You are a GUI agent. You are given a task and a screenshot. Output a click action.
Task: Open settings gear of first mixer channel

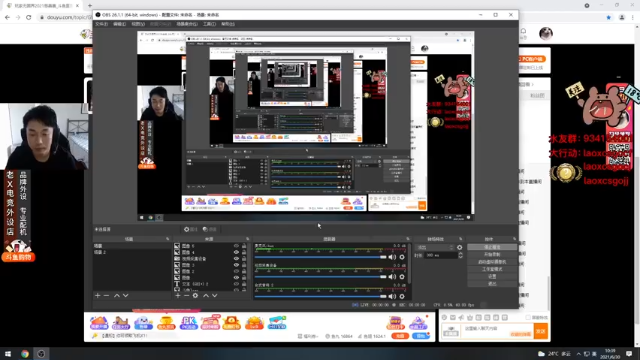point(402,257)
